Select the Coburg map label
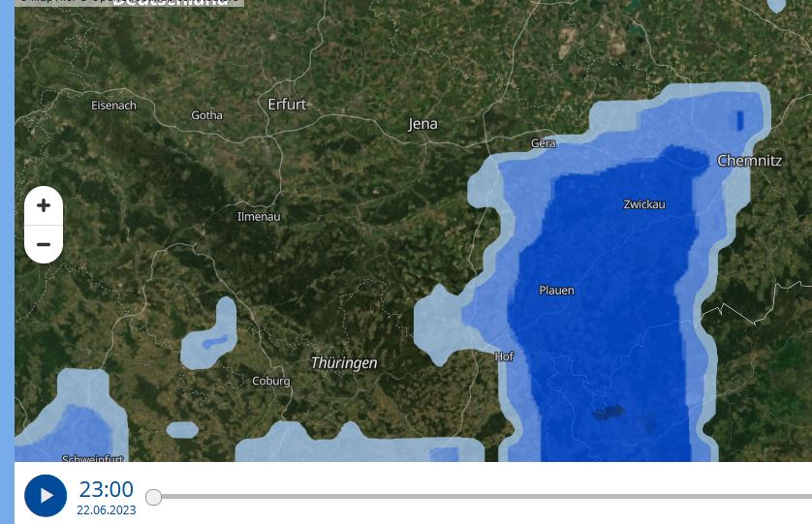Screen dimensions: 812x524 tap(270, 381)
